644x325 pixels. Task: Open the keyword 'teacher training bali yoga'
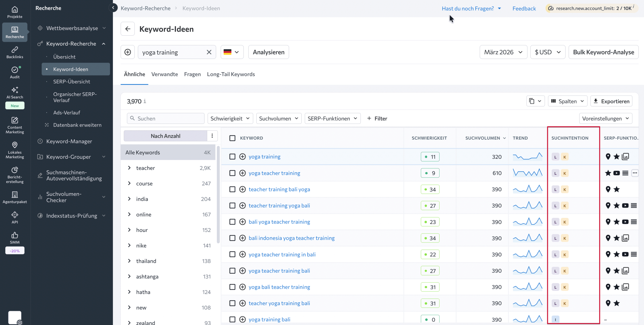pos(279,189)
